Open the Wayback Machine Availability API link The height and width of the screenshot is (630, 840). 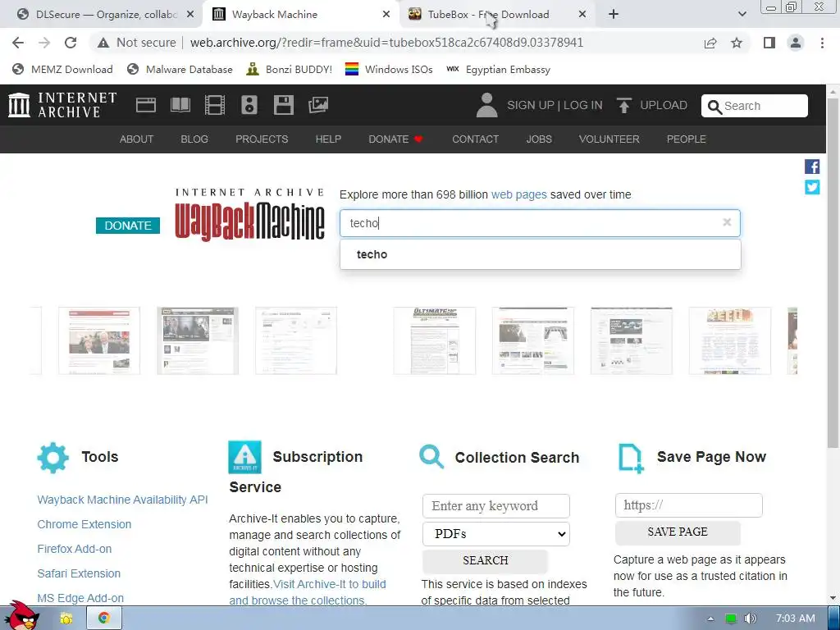(123, 500)
